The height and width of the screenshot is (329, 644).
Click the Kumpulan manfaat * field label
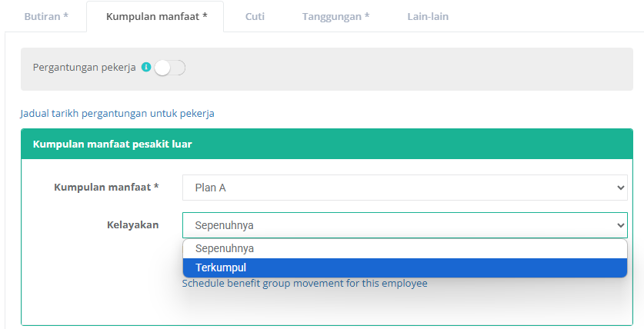point(106,187)
